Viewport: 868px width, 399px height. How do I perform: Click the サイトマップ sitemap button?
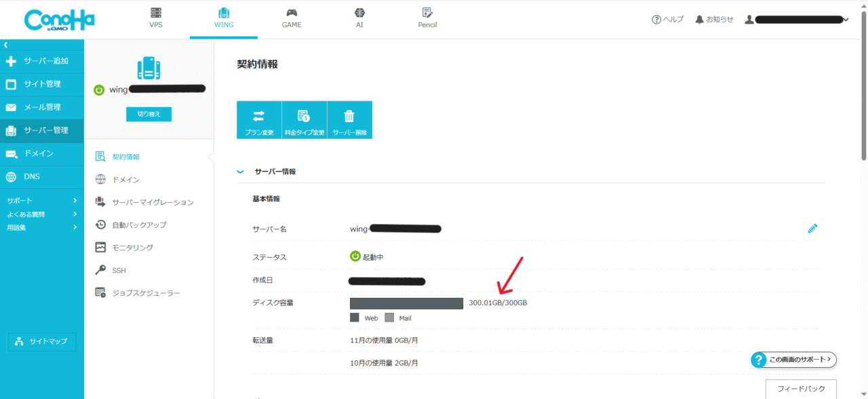tap(42, 341)
